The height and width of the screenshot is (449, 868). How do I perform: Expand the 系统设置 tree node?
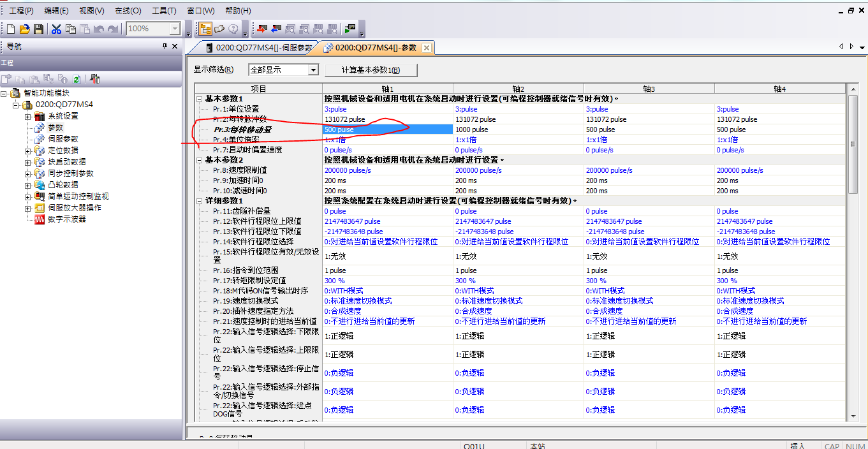click(x=28, y=116)
